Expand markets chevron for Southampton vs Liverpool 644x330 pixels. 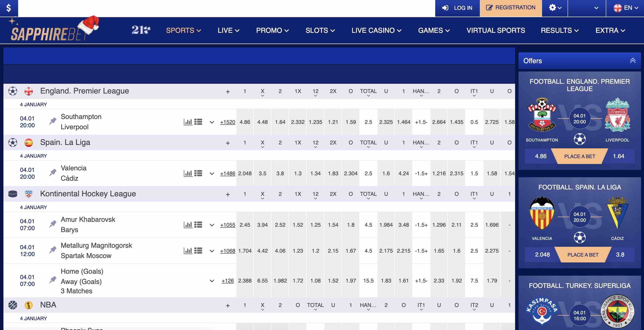(x=212, y=122)
